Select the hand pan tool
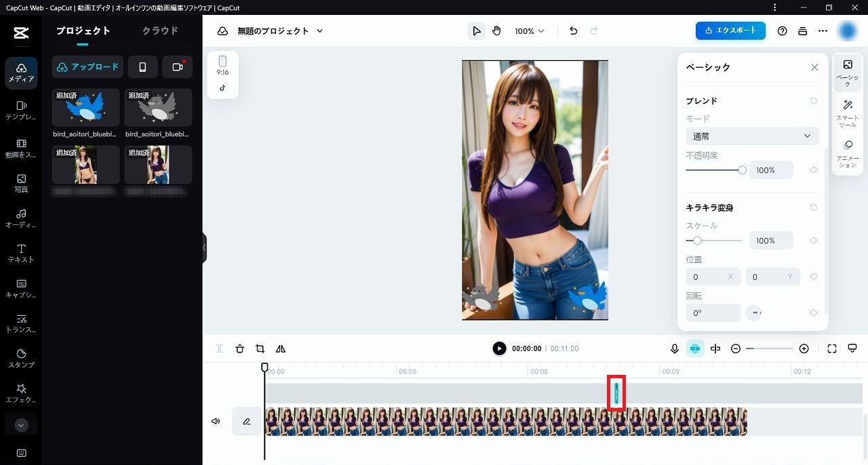 pos(496,31)
